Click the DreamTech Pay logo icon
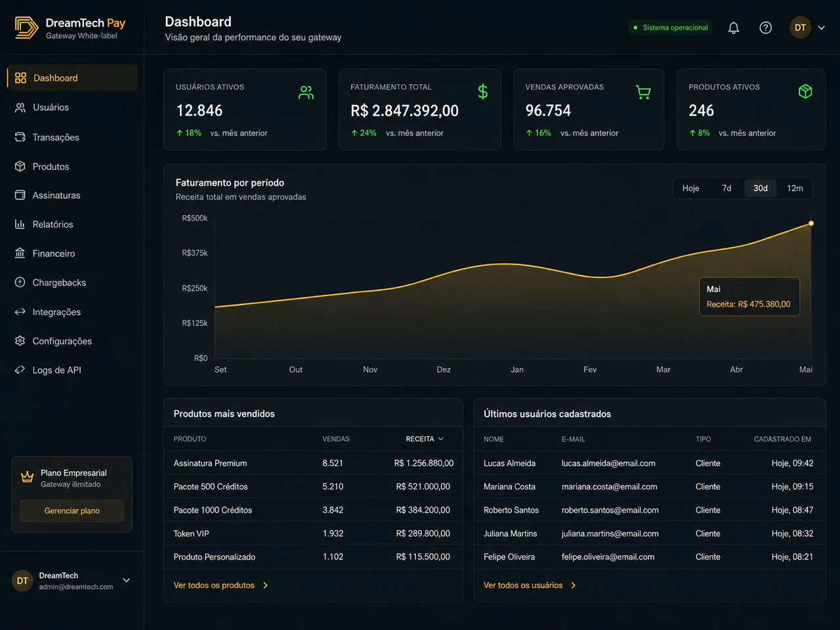 pyautogui.click(x=27, y=28)
